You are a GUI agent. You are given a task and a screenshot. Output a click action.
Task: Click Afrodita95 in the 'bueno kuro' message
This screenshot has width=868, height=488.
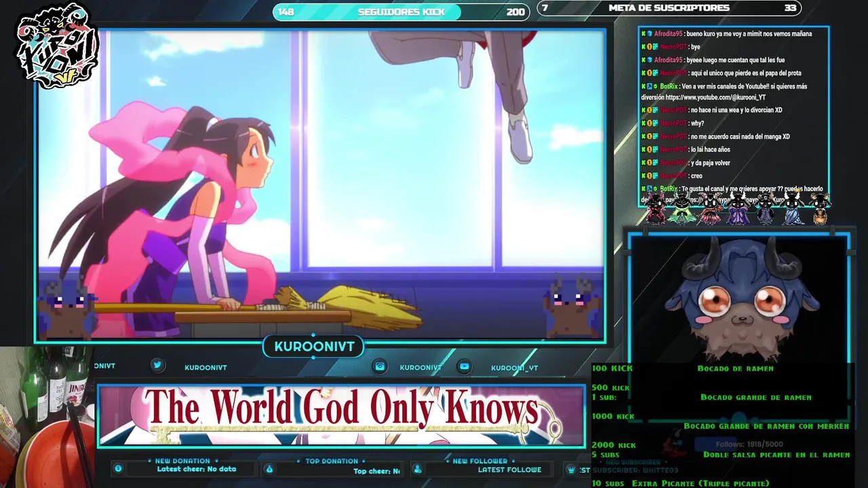point(668,33)
